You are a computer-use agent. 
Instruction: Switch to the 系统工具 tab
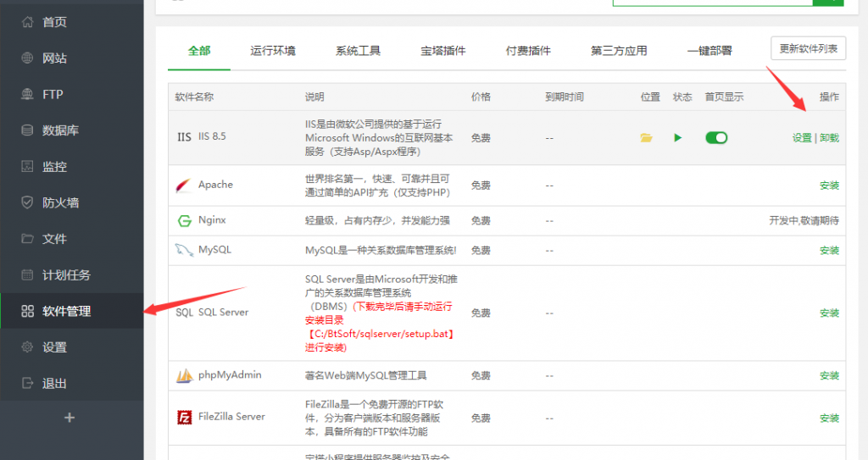pos(359,51)
